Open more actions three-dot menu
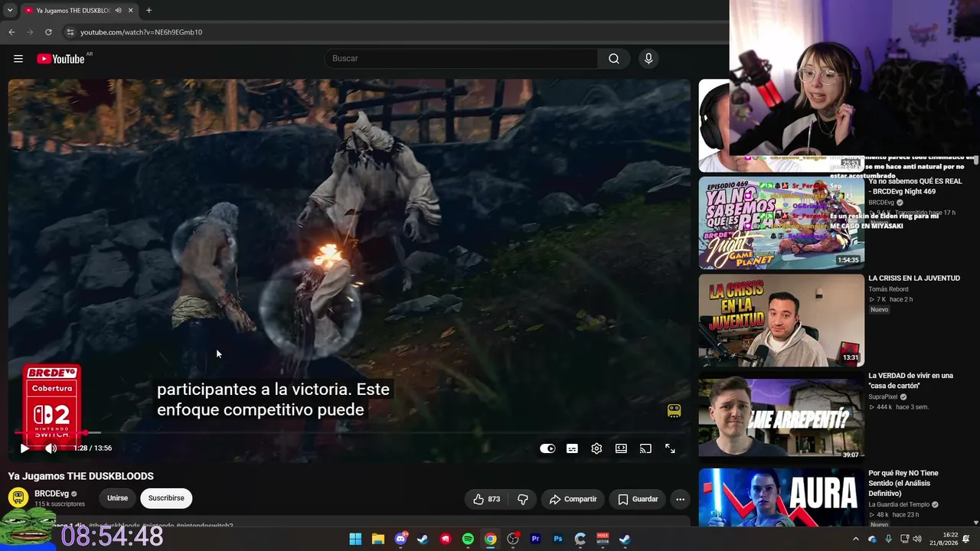 680,499
